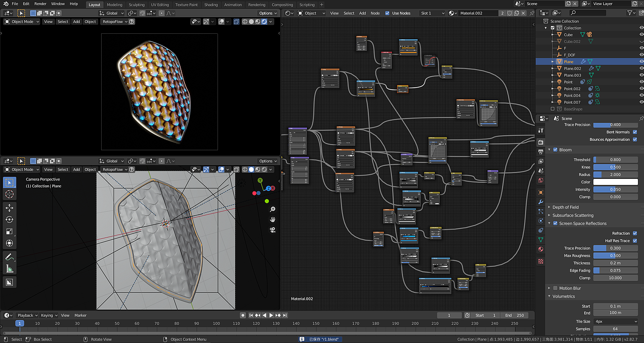Open the Bloom Color picker
This screenshot has height=343, width=644.
point(615,182)
